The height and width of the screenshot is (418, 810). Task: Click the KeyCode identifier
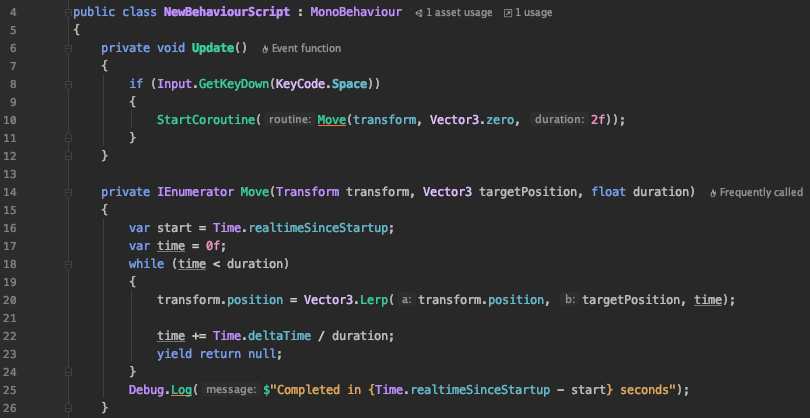[300, 84]
